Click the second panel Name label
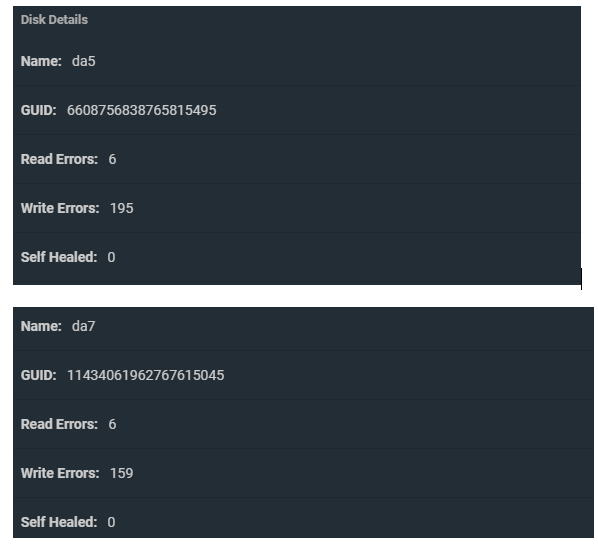Image resolution: width=598 pixels, height=547 pixels. click(x=41, y=326)
